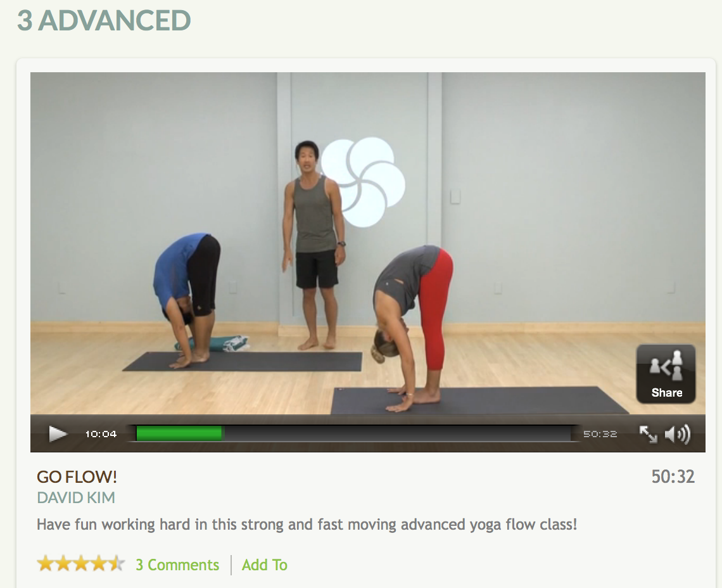
Task: Open instructor David Kim's page
Action: [76, 497]
